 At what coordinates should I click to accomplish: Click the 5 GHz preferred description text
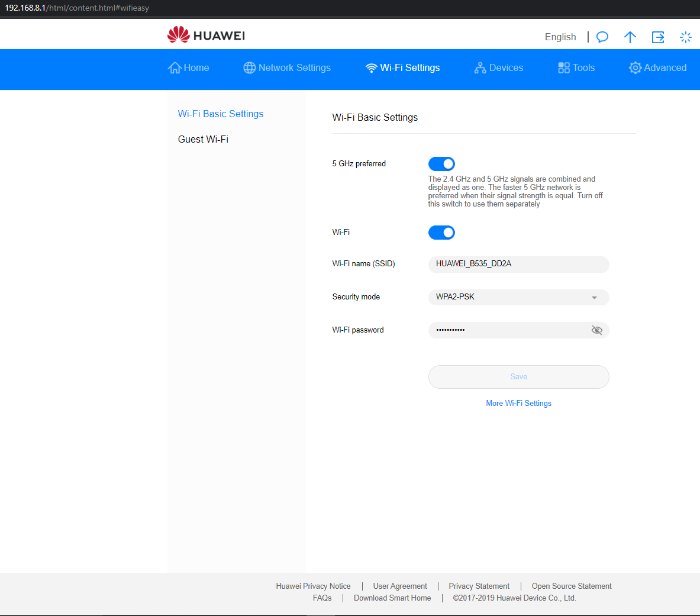515,192
